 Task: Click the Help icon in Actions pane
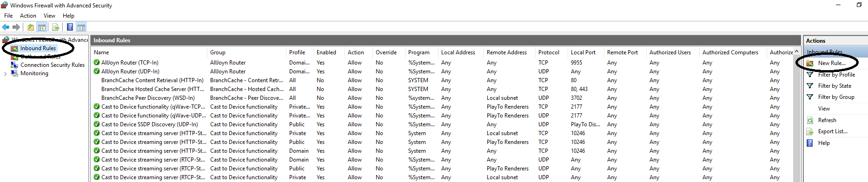pos(809,143)
